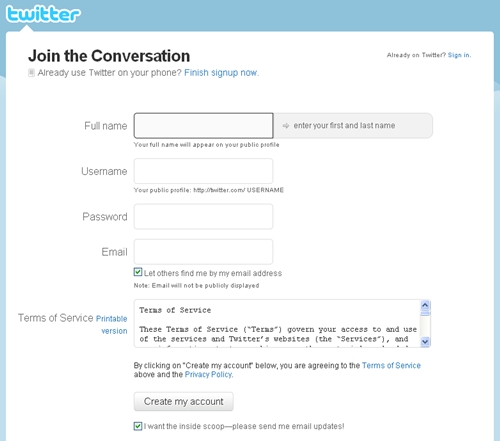The height and width of the screenshot is (441, 500).
Task: Click the 'Join the Conversation' heading
Action: [x=109, y=56]
